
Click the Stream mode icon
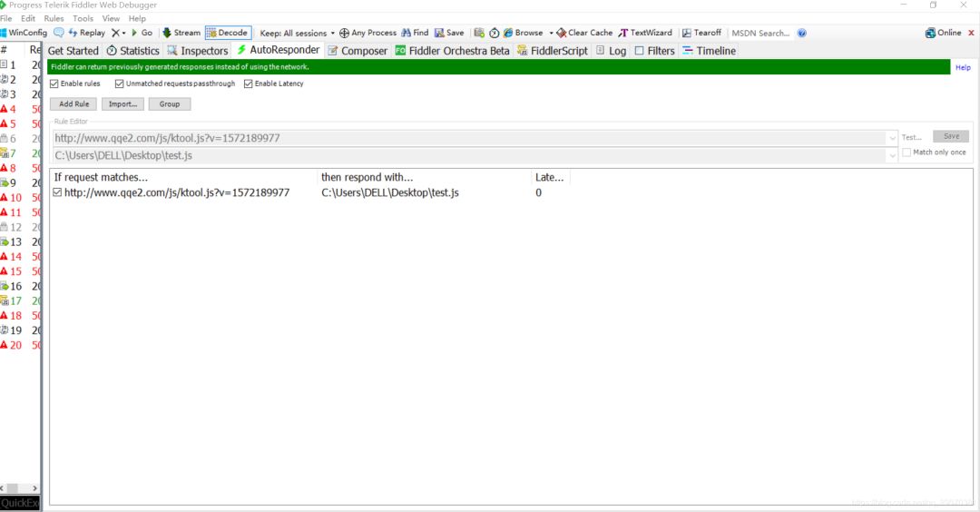pyautogui.click(x=167, y=33)
